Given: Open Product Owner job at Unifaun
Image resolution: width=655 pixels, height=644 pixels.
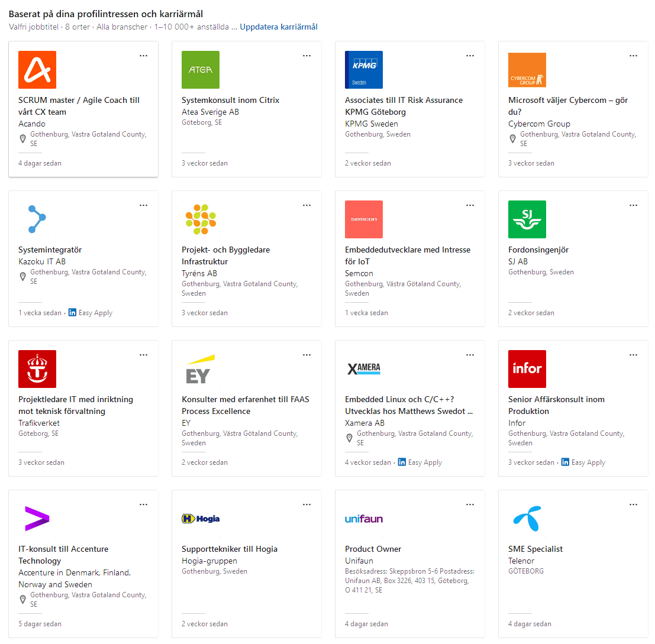Looking at the screenshot, I should (373, 549).
